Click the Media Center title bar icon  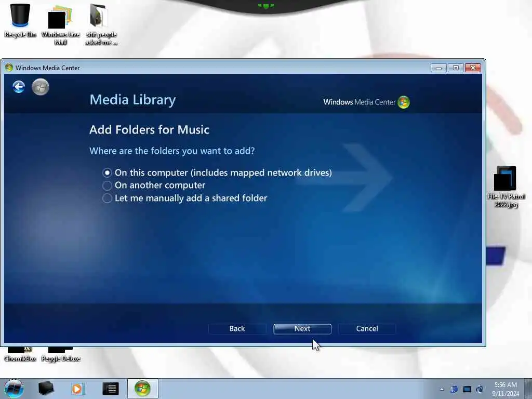(9, 68)
